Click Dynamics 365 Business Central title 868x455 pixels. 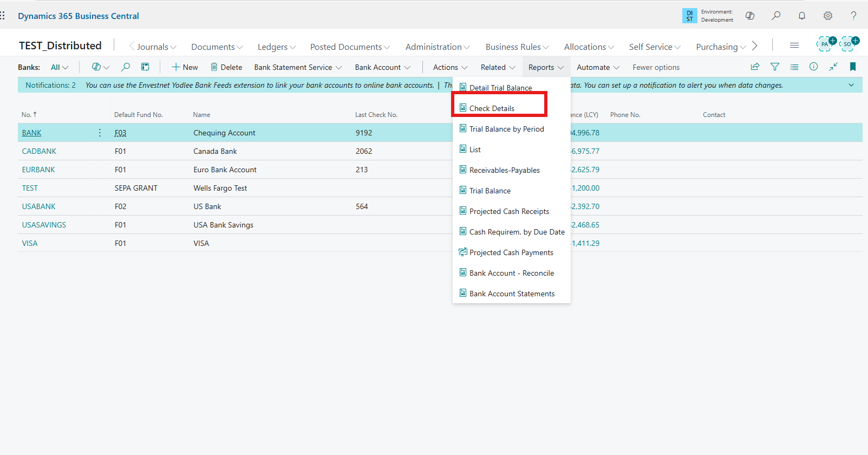79,16
